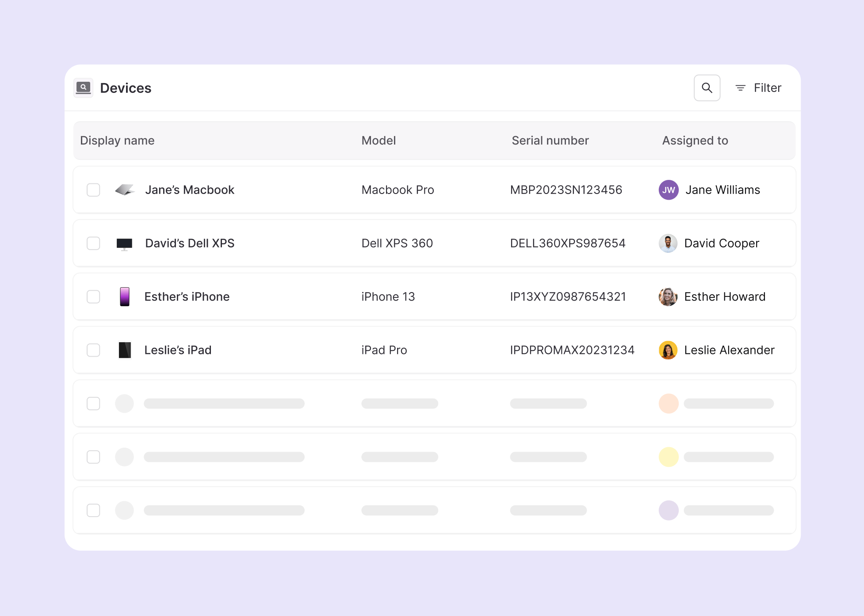Click David Cooper's profile photo
864x616 pixels.
[668, 243]
